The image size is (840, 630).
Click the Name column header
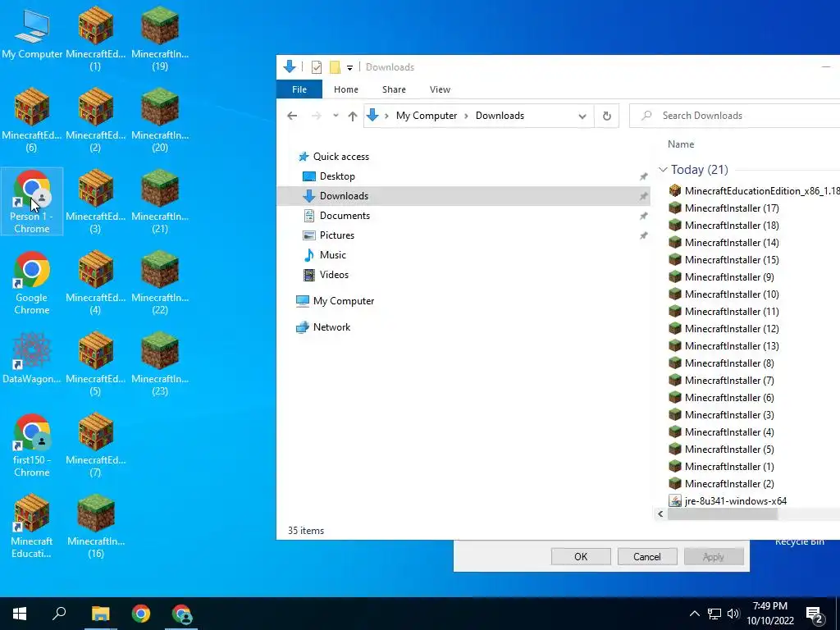coord(681,144)
